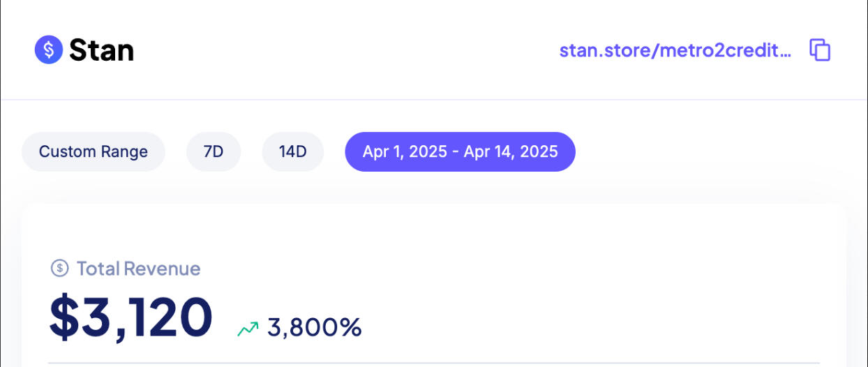The height and width of the screenshot is (367, 868).
Task: Click the circled dollar sign beside Stan
Action: point(49,50)
